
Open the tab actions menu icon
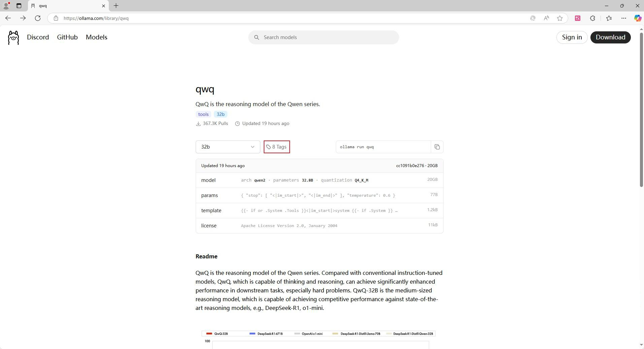[x=19, y=6]
